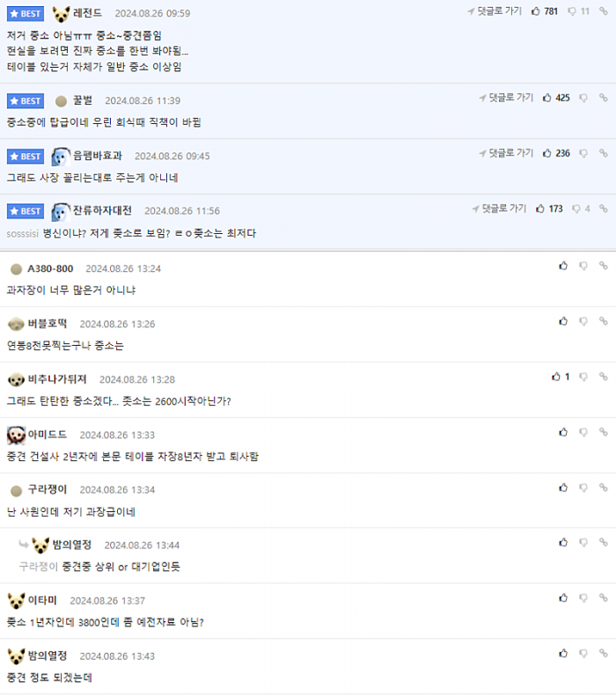Open 댓글로 가기 for 잔류하자대전's comment
616x696 pixels.
pos(499,209)
